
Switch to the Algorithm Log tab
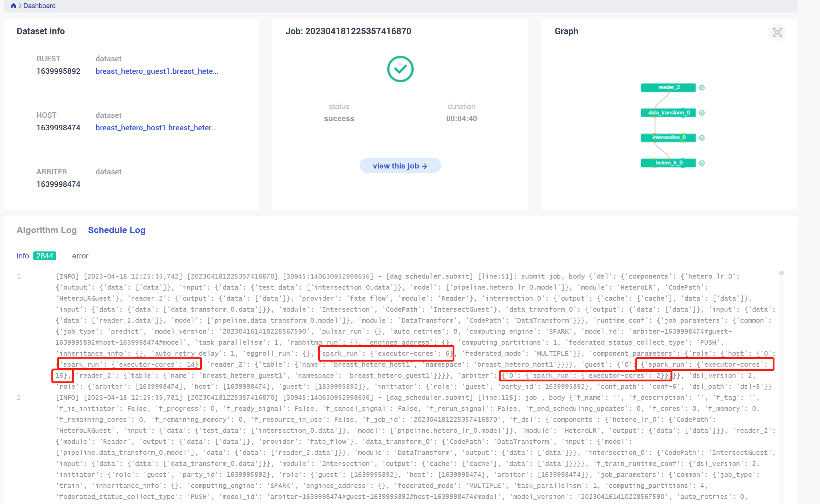tap(47, 230)
